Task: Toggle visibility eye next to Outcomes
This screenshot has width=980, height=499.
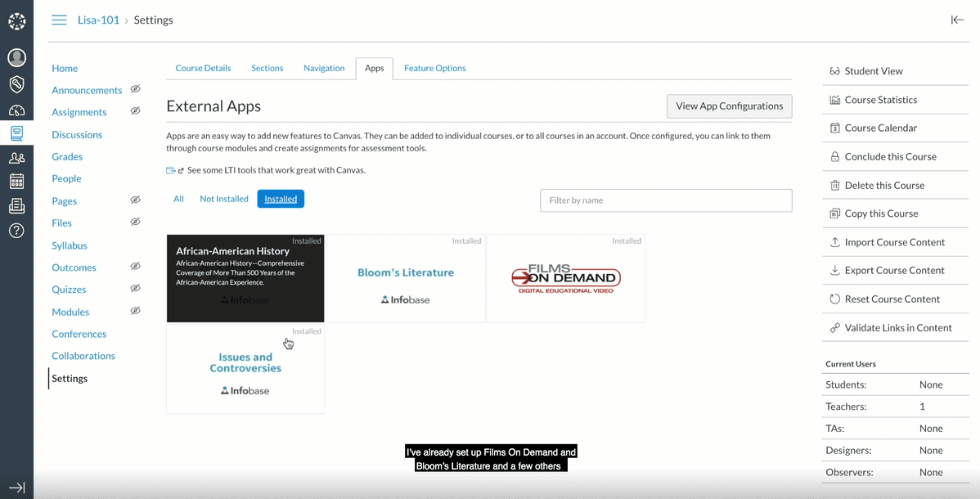Action: coord(135,267)
